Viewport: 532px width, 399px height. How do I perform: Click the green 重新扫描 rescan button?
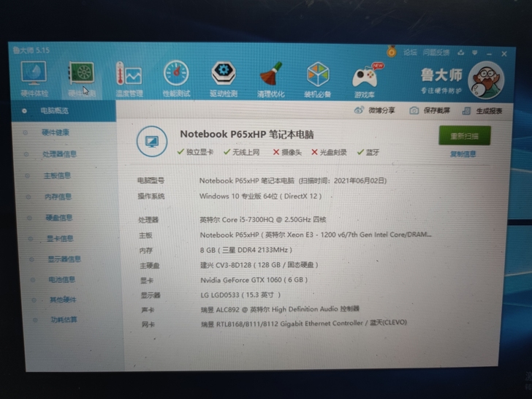click(x=465, y=136)
